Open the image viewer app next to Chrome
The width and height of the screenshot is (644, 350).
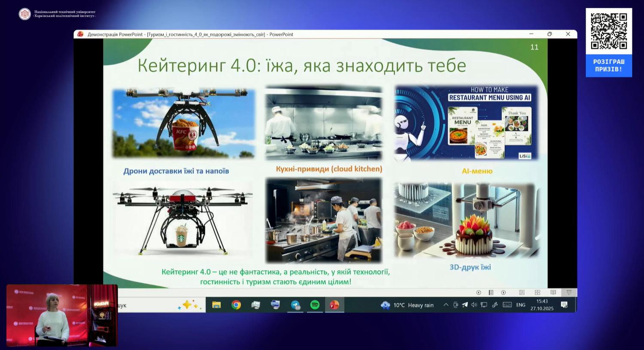click(256, 305)
